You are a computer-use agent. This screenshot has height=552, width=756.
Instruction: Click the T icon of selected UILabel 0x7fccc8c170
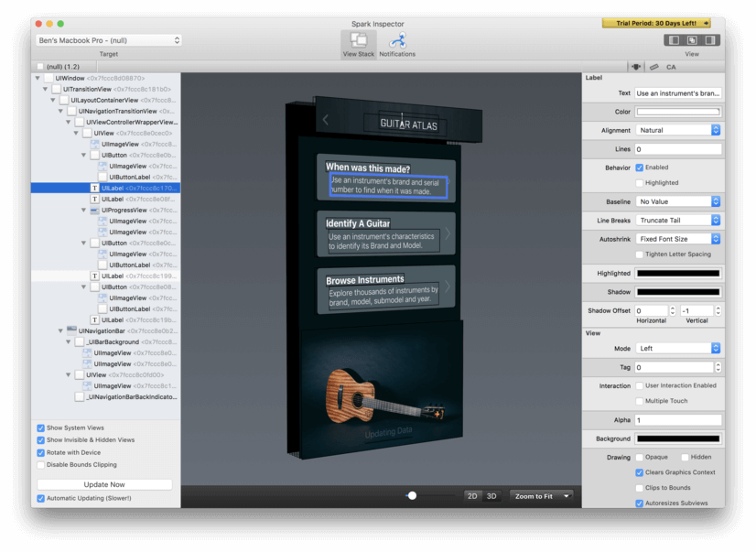95,188
